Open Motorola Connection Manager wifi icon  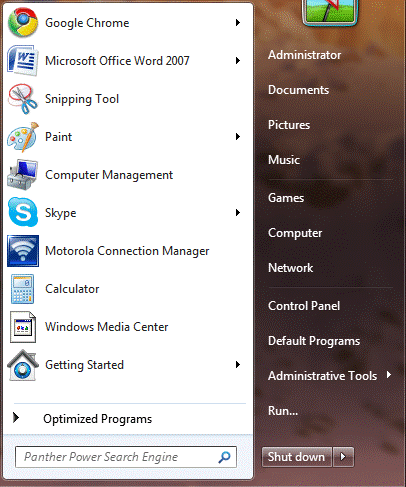pos(23,251)
